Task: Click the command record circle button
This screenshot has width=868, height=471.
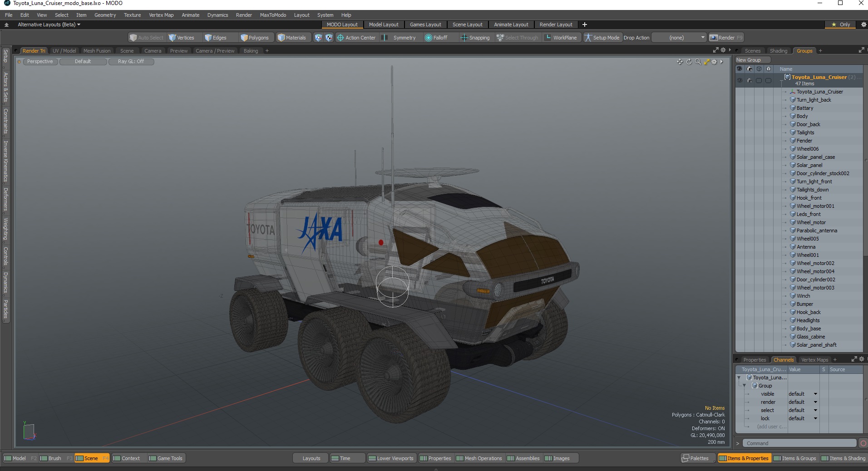Action: (x=863, y=443)
